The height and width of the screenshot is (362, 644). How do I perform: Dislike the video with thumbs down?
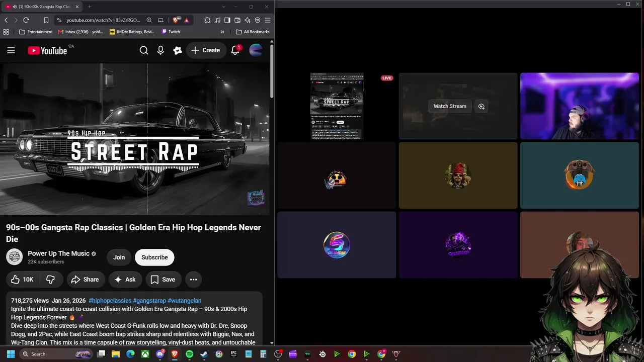[51, 280]
